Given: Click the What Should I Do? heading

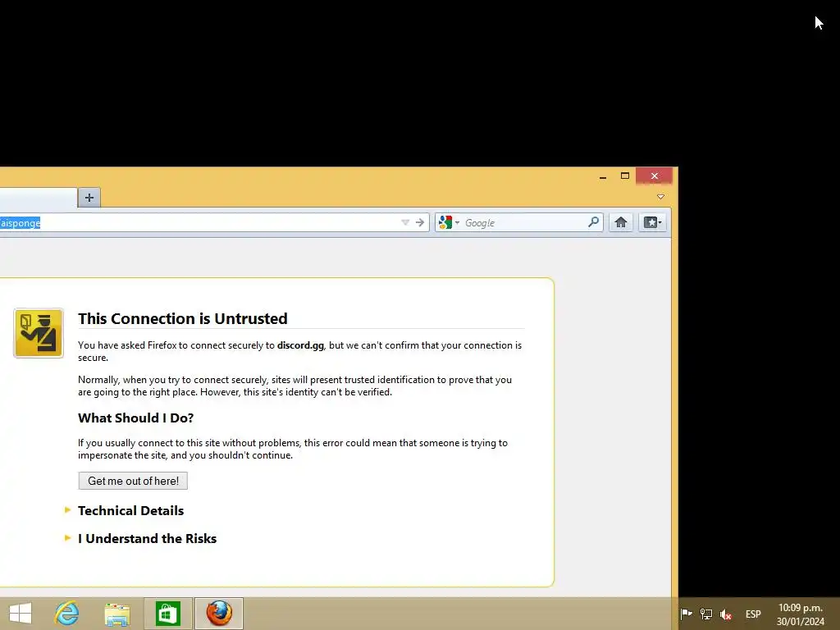Looking at the screenshot, I should click(x=135, y=418).
